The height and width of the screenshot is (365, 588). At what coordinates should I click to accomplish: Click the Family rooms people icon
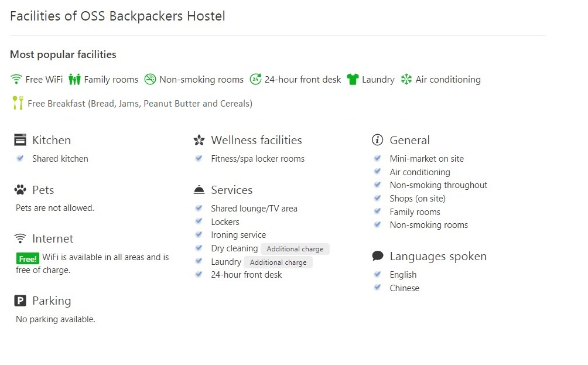(x=74, y=80)
